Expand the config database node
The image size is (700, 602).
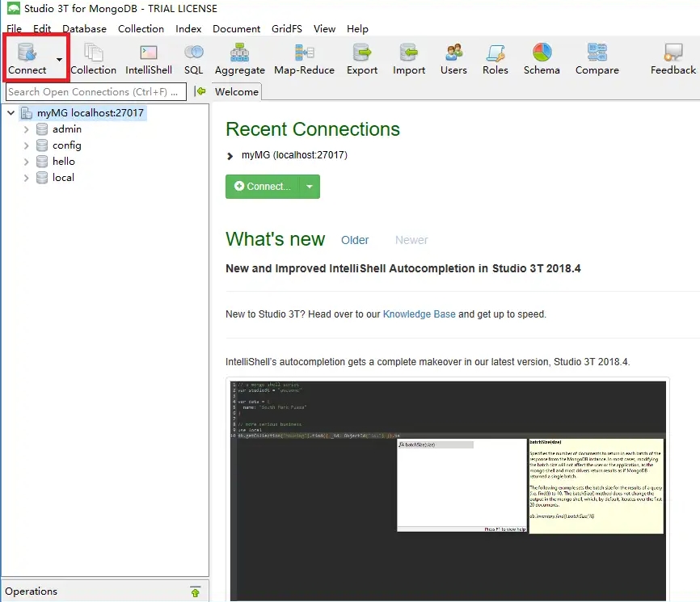click(x=26, y=145)
